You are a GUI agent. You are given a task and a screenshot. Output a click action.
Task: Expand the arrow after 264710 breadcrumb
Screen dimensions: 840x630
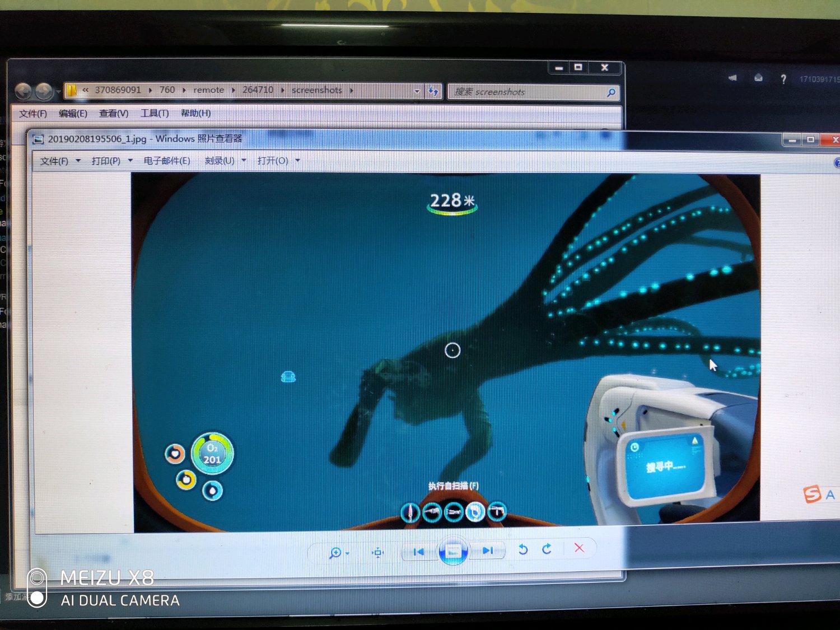[283, 90]
